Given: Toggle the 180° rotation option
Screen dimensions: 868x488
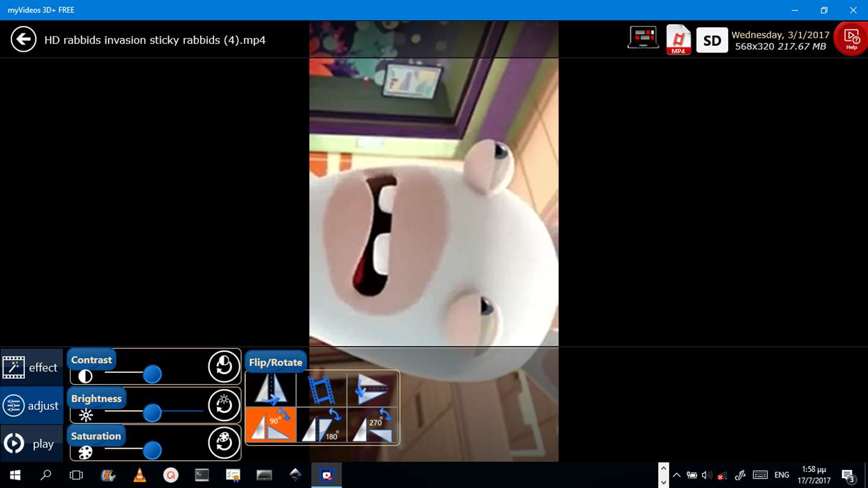Looking at the screenshot, I should [321, 425].
